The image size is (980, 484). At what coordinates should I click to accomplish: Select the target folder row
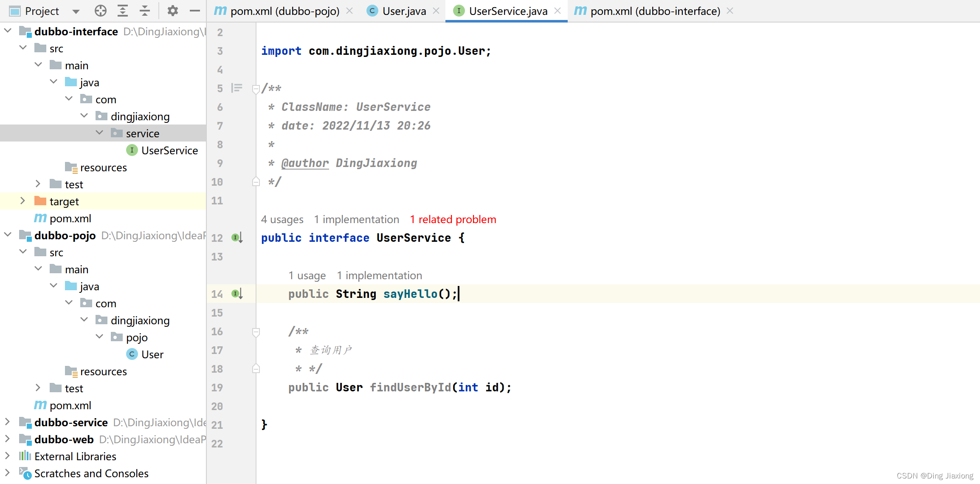click(x=103, y=201)
